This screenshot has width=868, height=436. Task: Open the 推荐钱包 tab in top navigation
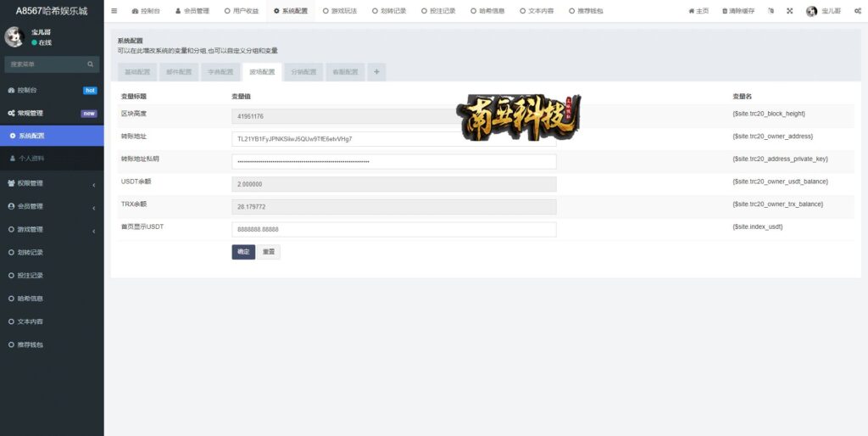(587, 11)
